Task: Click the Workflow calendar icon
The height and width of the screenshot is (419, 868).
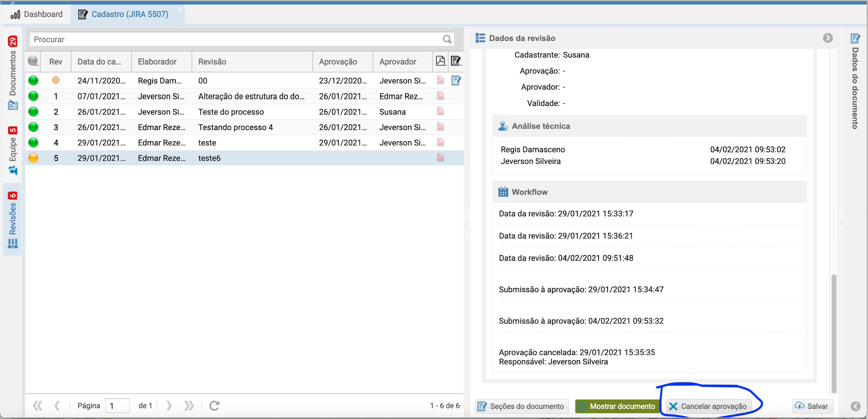Action: pyautogui.click(x=503, y=192)
